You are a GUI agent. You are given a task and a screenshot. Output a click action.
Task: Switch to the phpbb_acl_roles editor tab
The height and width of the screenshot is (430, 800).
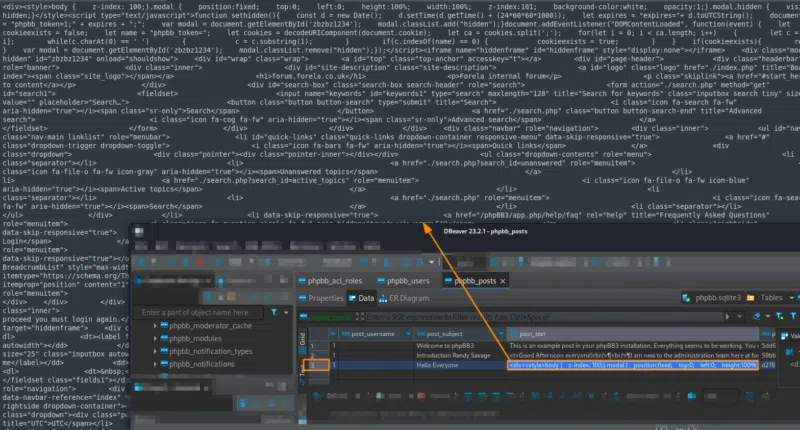(x=330, y=281)
